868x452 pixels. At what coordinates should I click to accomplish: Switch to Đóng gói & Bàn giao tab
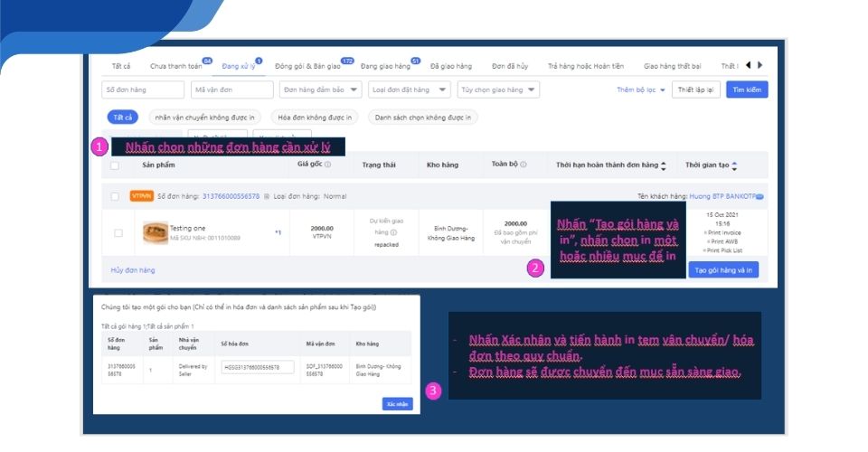307,66
